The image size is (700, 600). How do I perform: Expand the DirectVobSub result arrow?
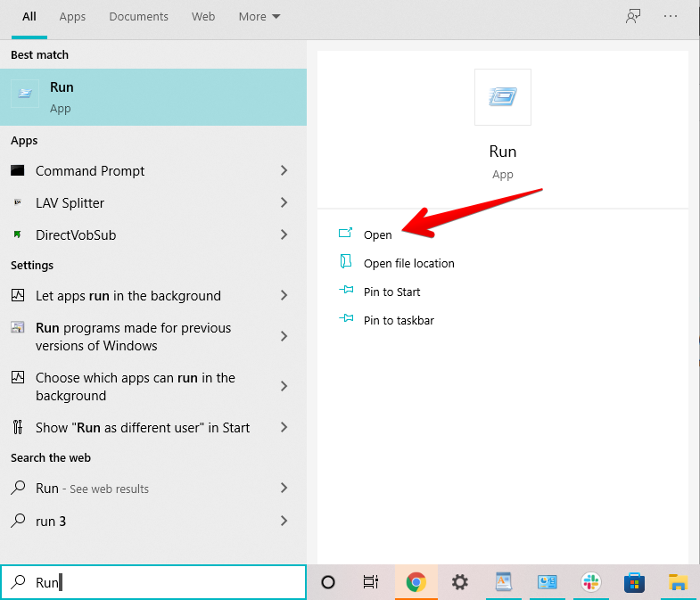coord(284,234)
